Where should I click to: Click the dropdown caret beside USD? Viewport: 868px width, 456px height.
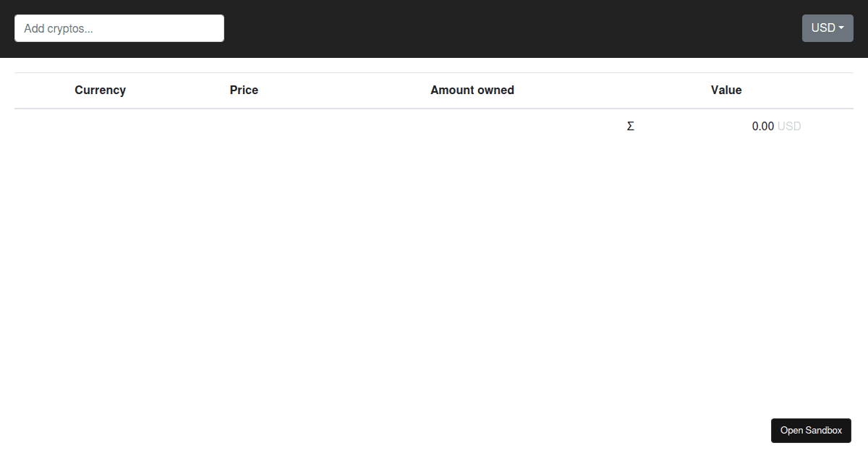[841, 28]
